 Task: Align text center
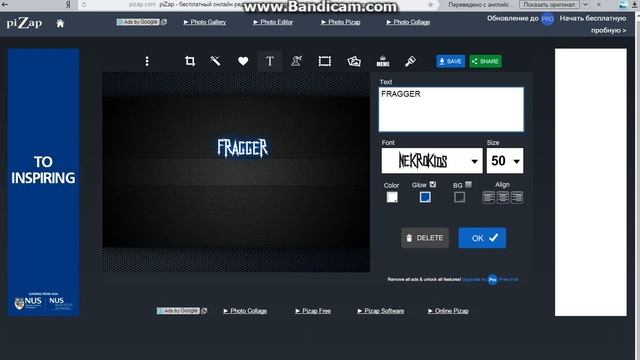coord(502,198)
